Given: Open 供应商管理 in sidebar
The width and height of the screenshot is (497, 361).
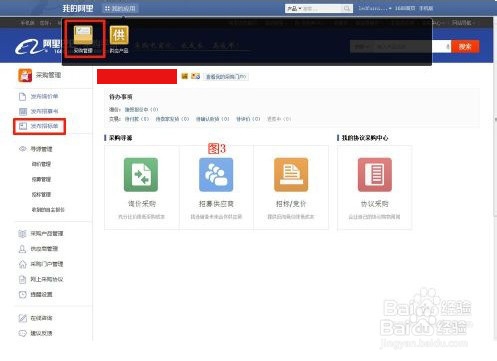Looking at the screenshot, I should pyautogui.click(x=44, y=249).
